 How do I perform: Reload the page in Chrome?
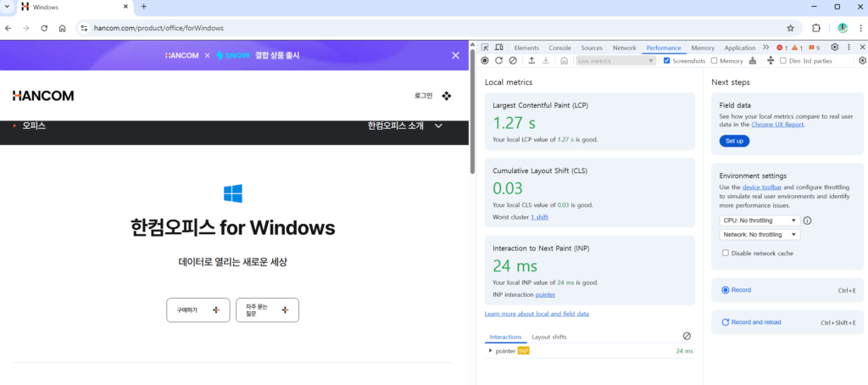pos(44,28)
